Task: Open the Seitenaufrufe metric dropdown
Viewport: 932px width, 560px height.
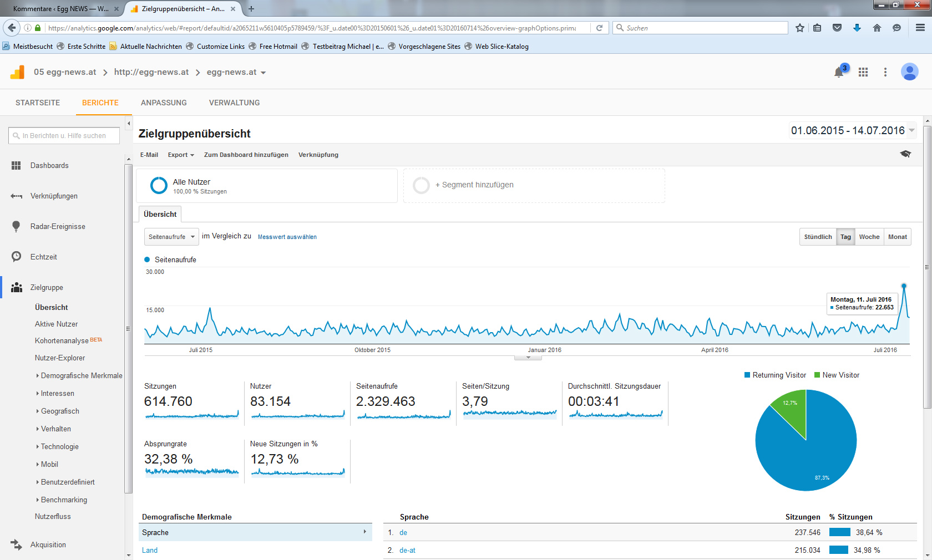Action: tap(171, 237)
